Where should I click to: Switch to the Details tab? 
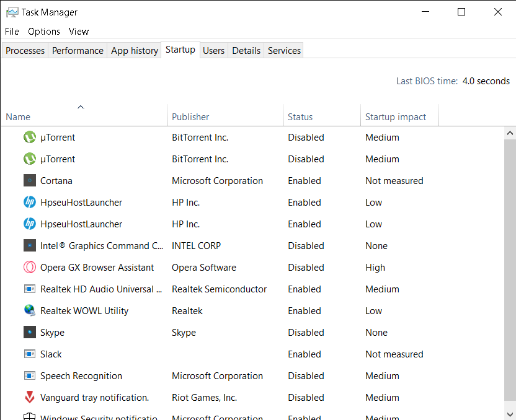(246, 51)
